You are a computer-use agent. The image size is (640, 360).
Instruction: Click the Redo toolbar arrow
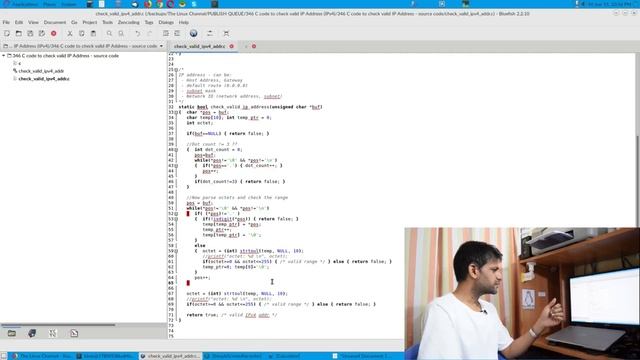tap(149, 33)
